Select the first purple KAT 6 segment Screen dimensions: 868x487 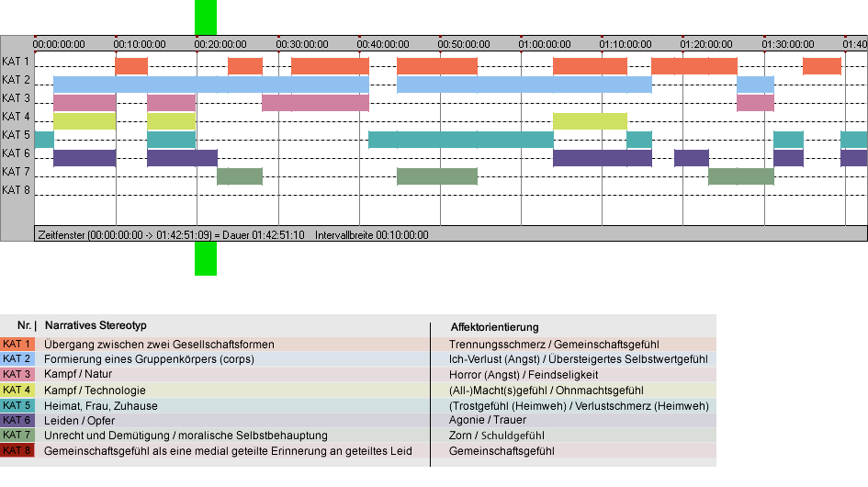tap(85, 158)
